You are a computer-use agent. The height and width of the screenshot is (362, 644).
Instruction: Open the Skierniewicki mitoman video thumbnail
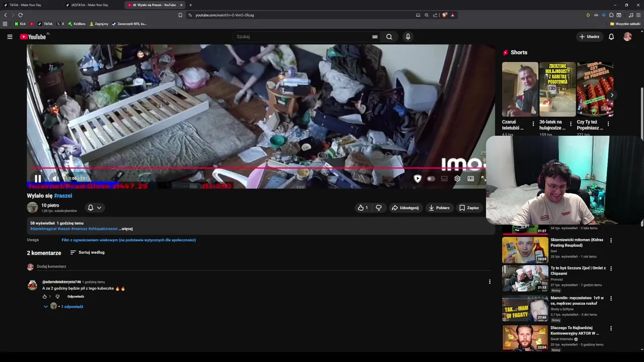[525, 250]
